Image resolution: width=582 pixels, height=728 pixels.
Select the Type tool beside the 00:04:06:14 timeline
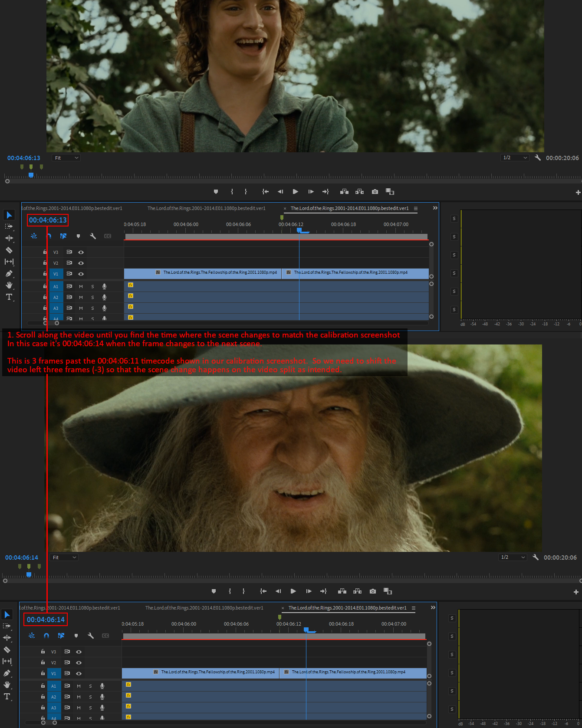[7, 696]
